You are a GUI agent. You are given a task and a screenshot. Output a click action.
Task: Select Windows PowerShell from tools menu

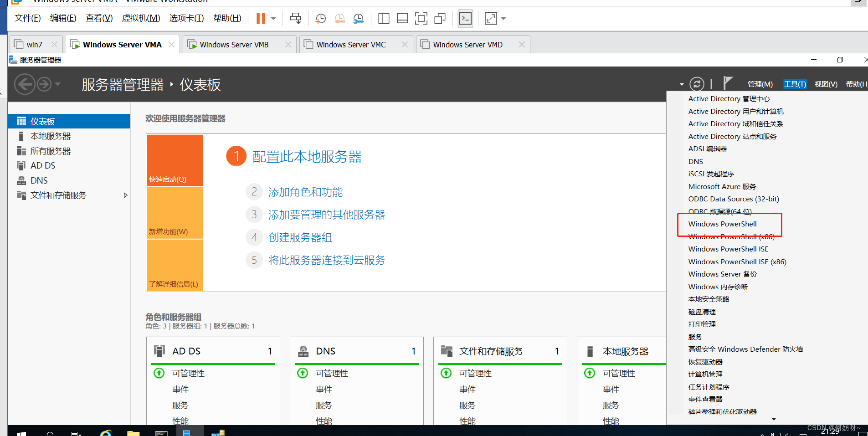coord(722,224)
